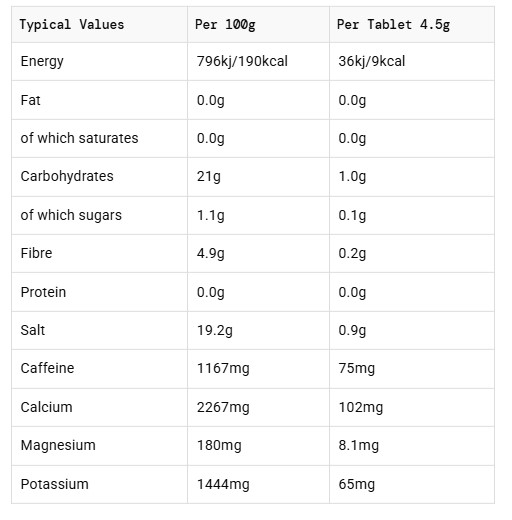Select the Per 100g column header
The height and width of the screenshot is (520, 512).
(225, 25)
